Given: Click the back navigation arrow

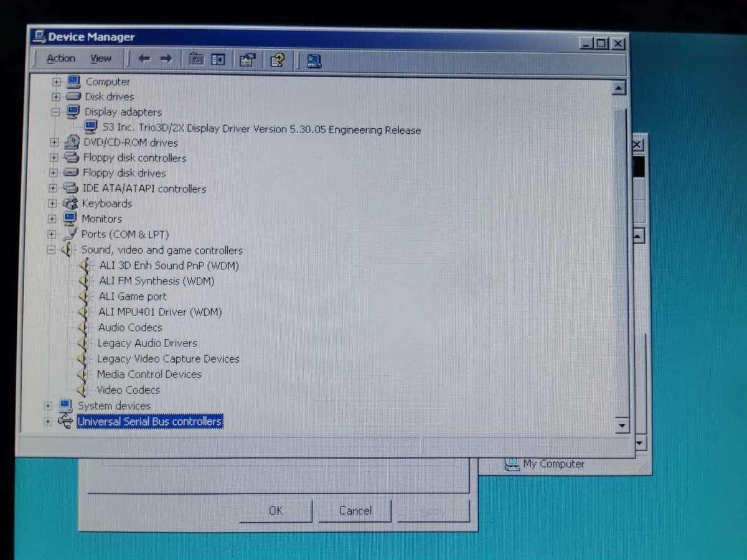Looking at the screenshot, I should (x=144, y=58).
